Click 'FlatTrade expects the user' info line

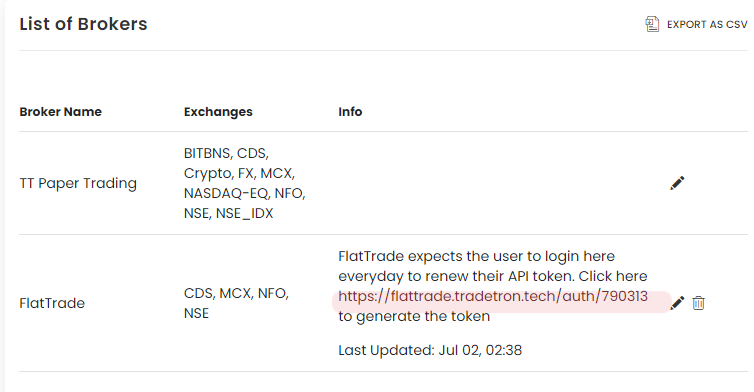point(476,256)
